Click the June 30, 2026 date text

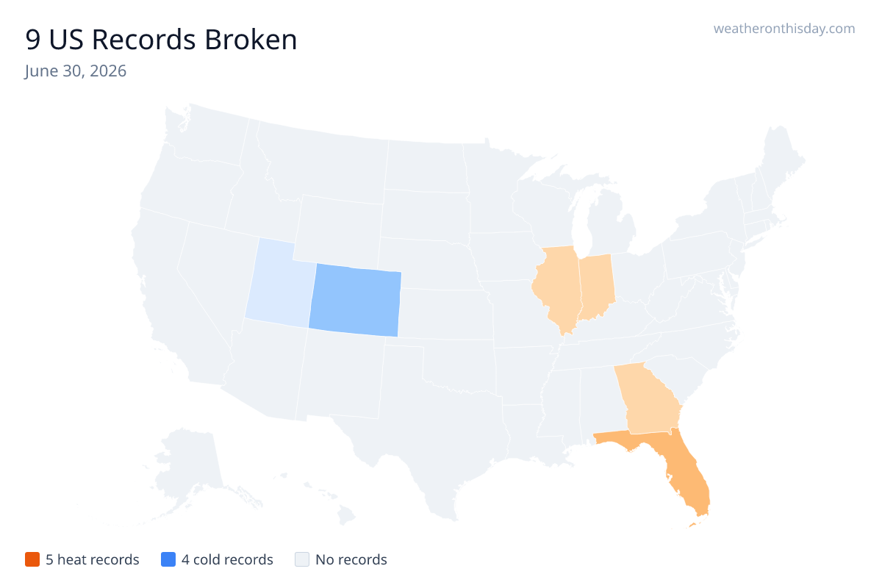pyautogui.click(x=76, y=71)
